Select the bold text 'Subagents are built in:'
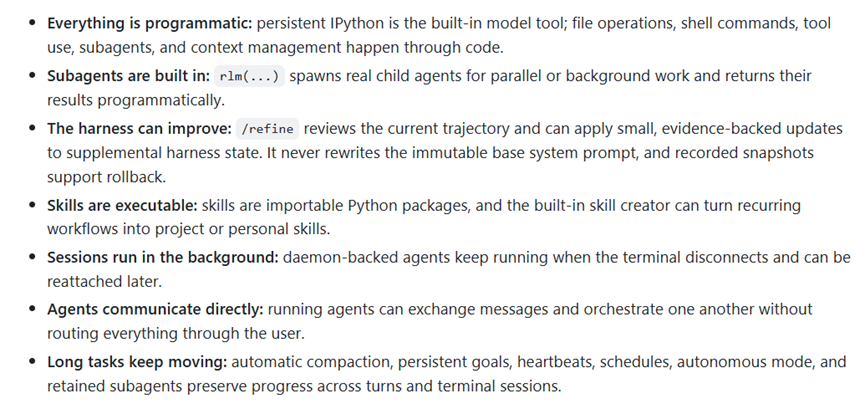865x414 pixels. [129, 76]
